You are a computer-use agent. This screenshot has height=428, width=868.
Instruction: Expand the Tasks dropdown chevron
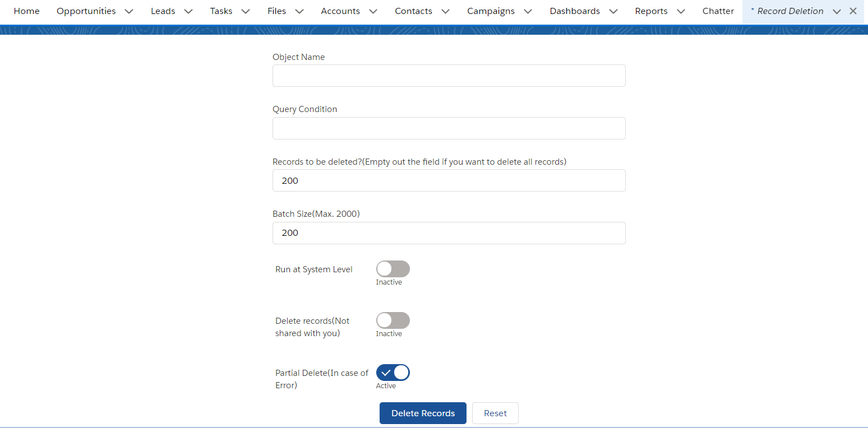tap(246, 11)
